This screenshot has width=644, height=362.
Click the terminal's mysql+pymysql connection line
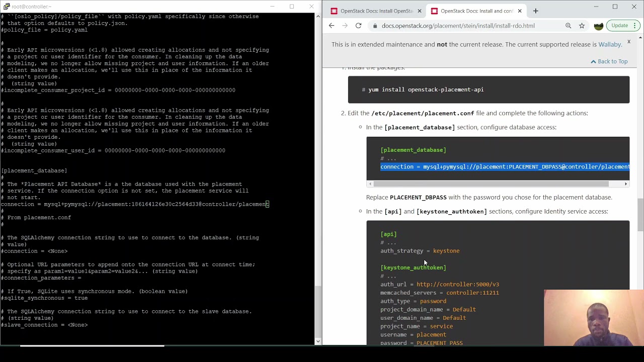pos(135,204)
